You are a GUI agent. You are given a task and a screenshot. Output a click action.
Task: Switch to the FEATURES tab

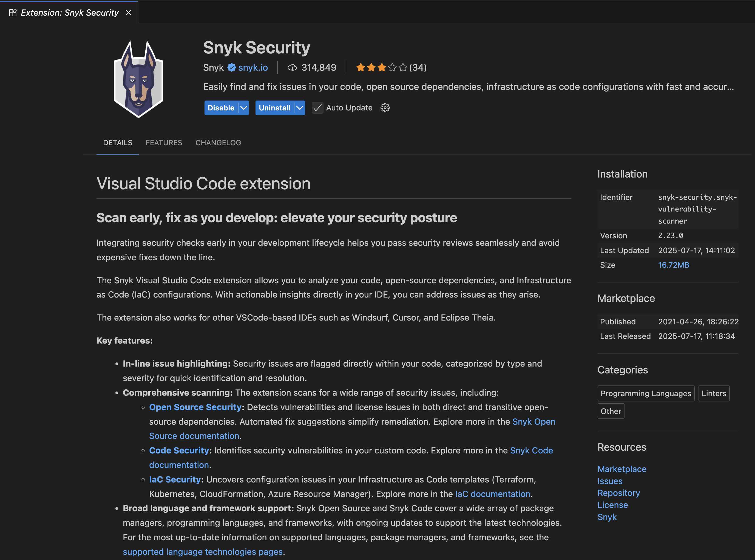(x=164, y=143)
